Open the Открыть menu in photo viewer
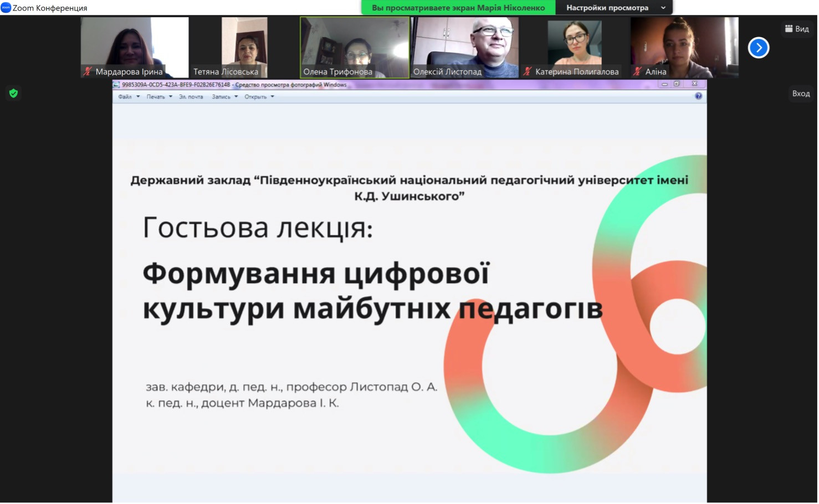 (259, 97)
